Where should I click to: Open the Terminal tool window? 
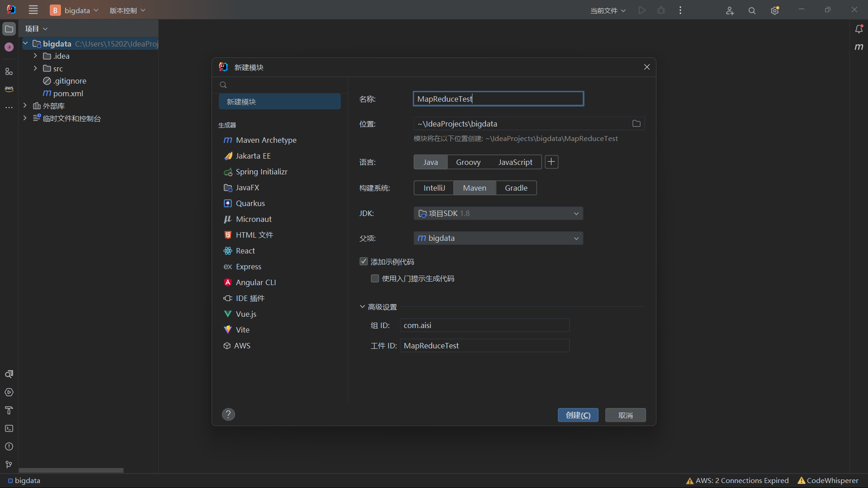point(9,428)
